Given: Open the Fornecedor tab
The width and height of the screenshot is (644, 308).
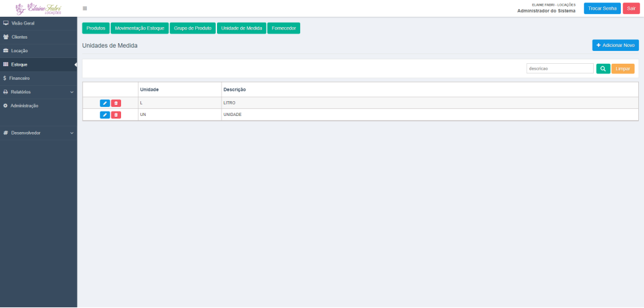Looking at the screenshot, I should coord(284,28).
